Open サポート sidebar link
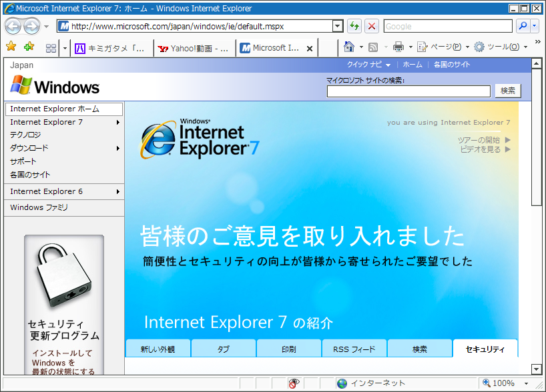 click(x=23, y=161)
